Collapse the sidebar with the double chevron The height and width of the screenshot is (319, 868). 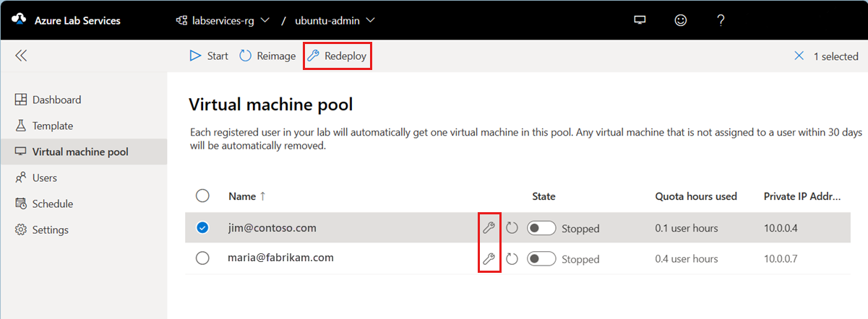click(x=21, y=56)
